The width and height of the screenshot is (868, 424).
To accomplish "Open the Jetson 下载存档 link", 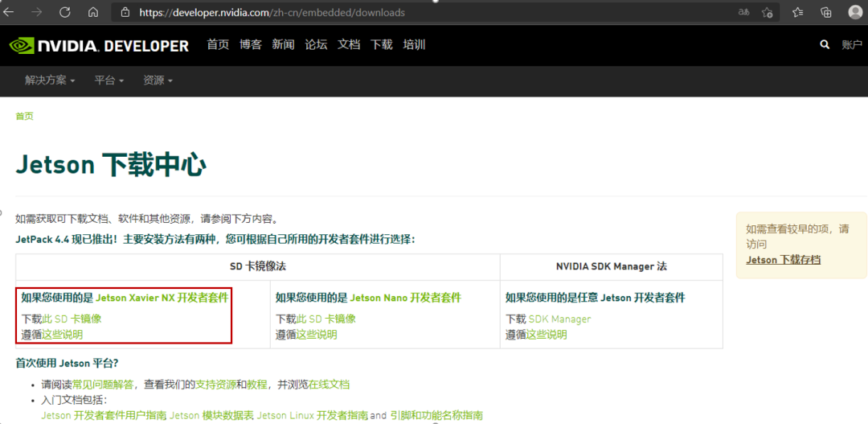I will click(784, 260).
